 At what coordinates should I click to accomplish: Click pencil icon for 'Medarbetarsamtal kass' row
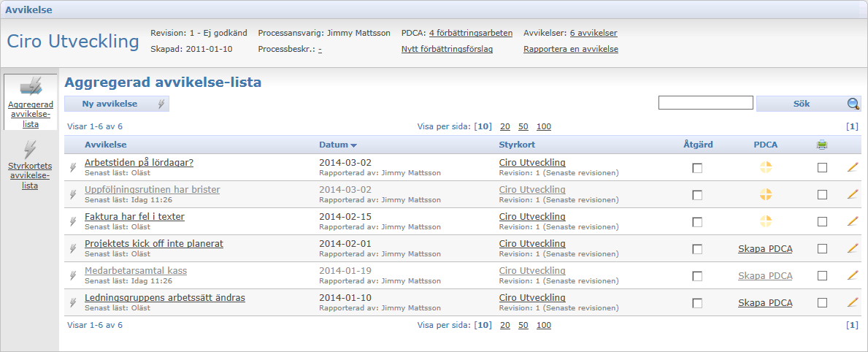coord(853,275)
